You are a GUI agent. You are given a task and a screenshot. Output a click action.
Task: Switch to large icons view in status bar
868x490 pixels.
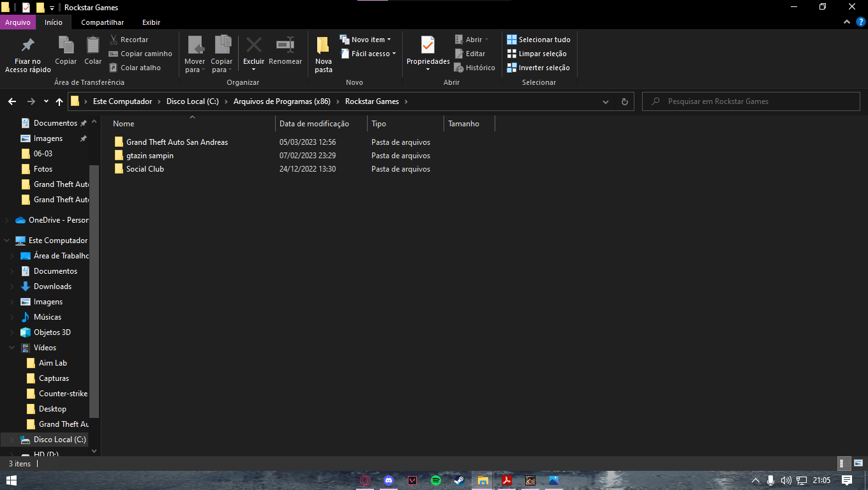pyautogui.click(x=858, y=464)
